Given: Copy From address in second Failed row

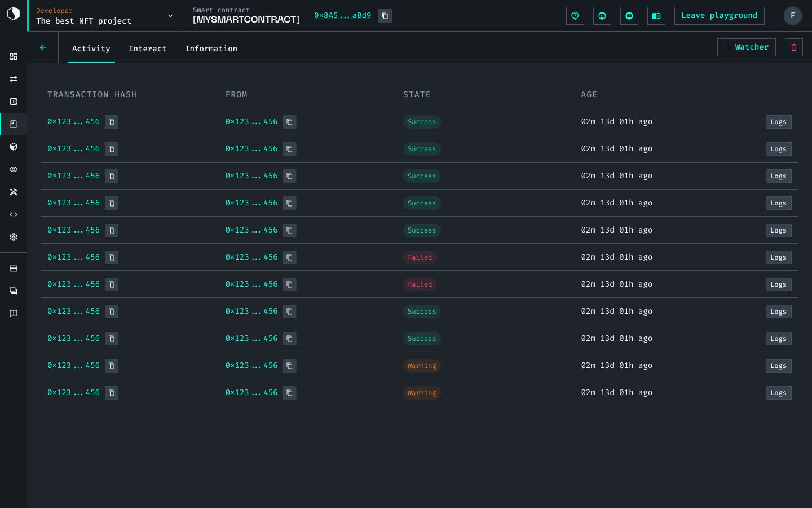Looking at the screenshot, I should [289, 284].
